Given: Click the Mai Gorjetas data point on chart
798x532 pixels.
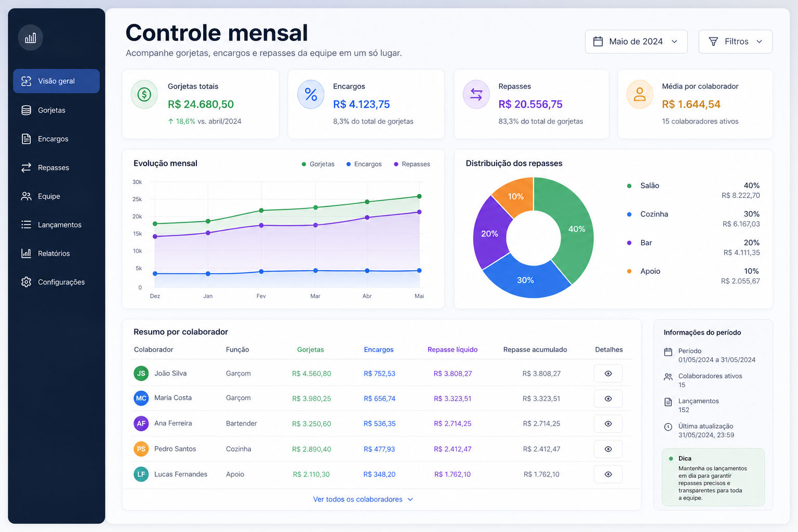Looking at the screenshot, I should pos(419,196).
